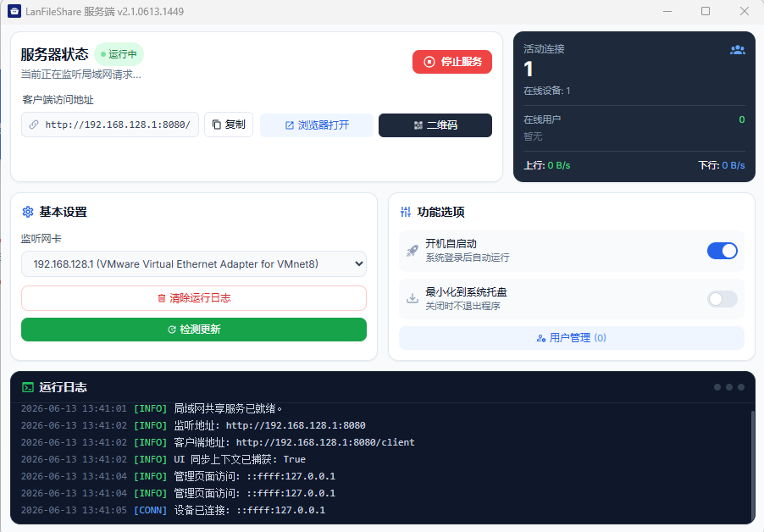This screenshot has height=532, width=764.
Task: Open 用户管理 (0) user management
Action: tap(572, 338)
